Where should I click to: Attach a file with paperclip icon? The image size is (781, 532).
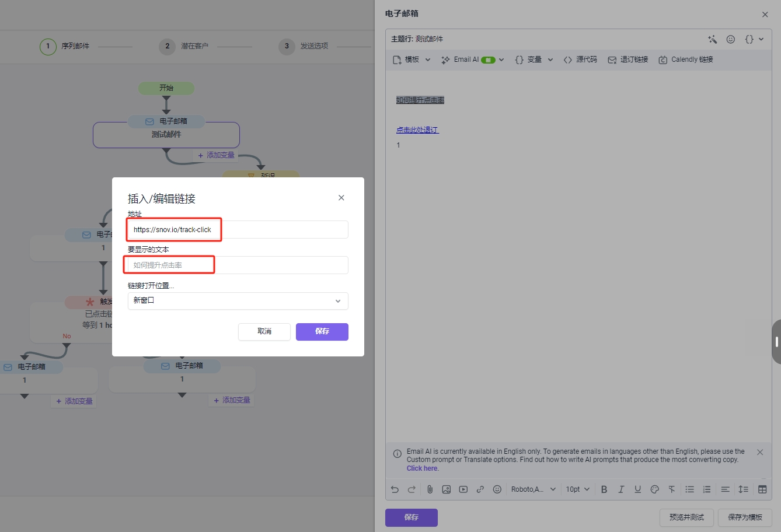click(x=430, y=489)
